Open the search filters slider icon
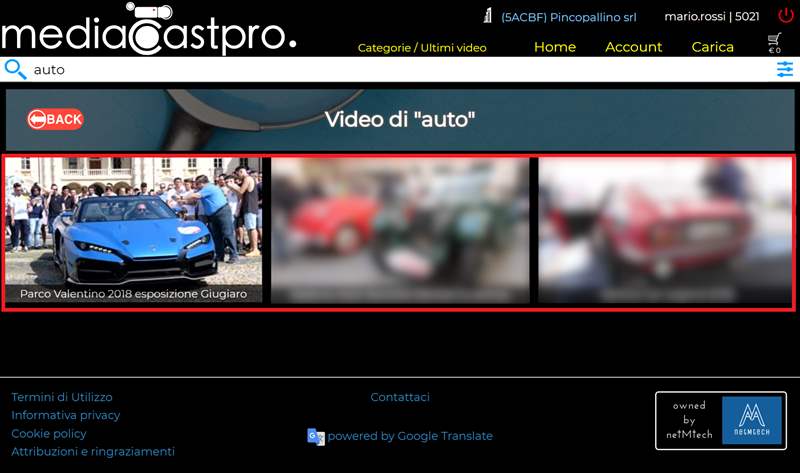800x473 pixels. click(x=785, y=69)
